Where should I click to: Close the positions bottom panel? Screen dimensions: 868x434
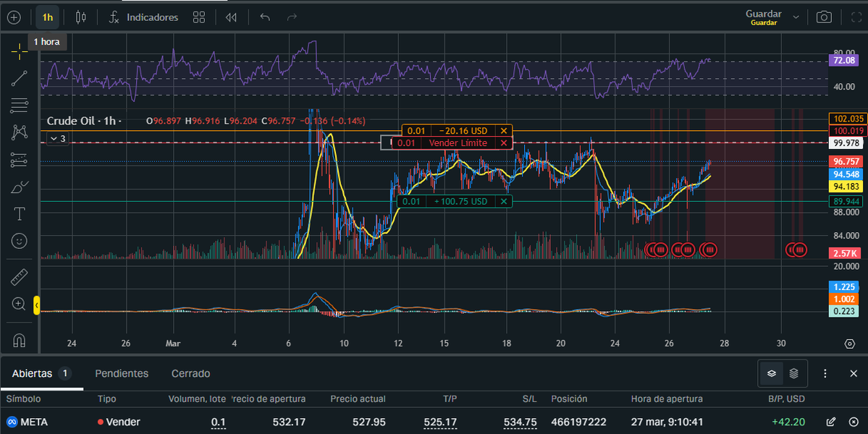point(854,374)
